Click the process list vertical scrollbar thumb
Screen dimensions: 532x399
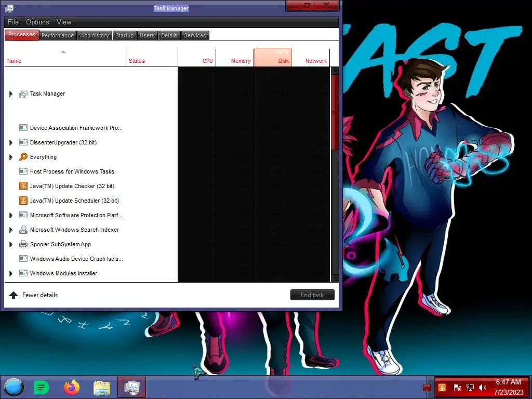[335, 112]
